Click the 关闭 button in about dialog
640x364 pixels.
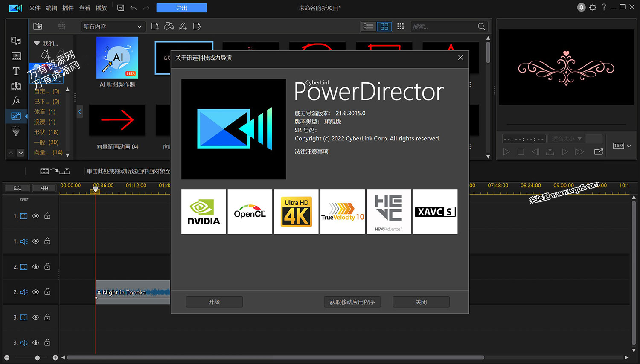coord(421,302)
